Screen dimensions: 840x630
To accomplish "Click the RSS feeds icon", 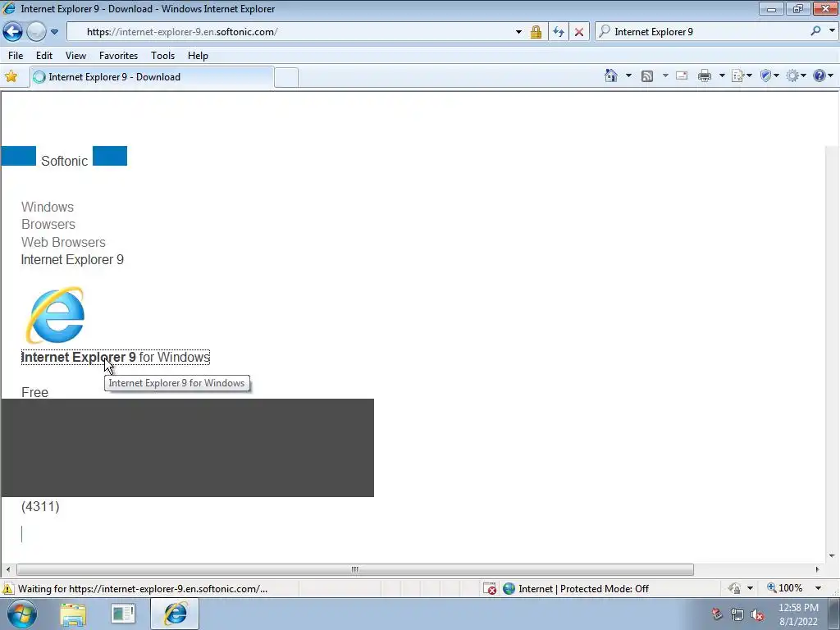I will click(647, 76).
